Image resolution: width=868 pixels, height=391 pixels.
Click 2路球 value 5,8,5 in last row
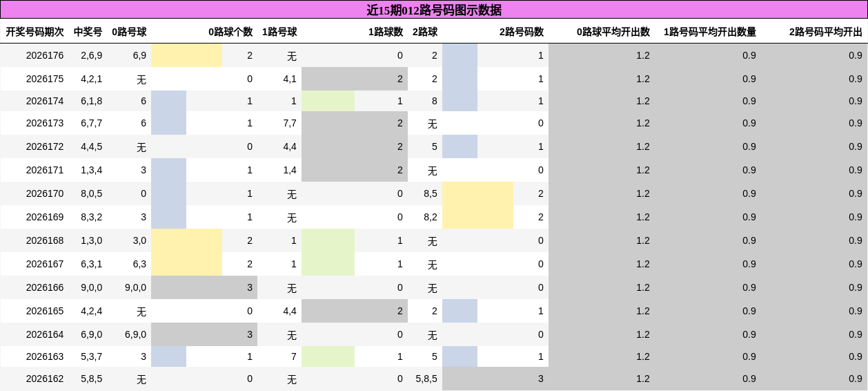pyautogui.click(x=426, y=379)
